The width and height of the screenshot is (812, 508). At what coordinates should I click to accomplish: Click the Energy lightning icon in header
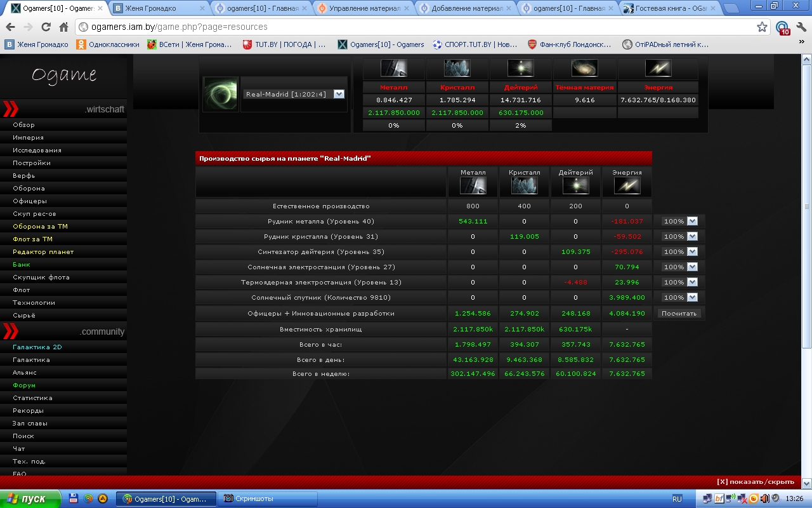pyautogui.click(x=658, y=68)
